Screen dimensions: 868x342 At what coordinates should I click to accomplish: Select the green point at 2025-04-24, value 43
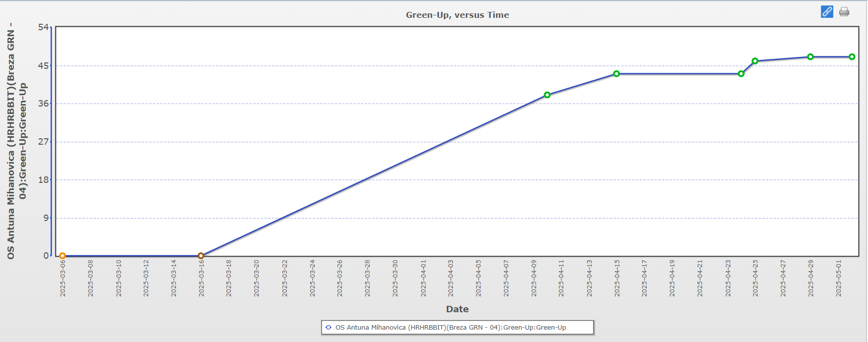click(x=741, y=74)
